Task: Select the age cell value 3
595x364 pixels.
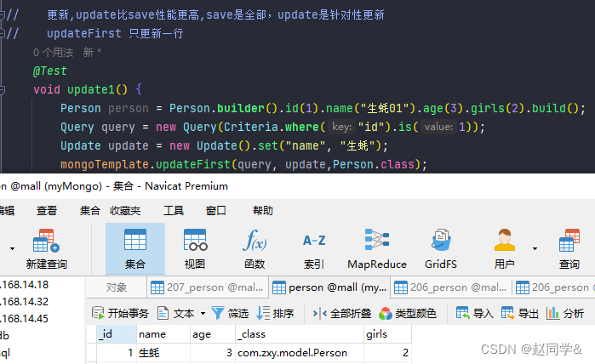Action: coord(213,353)
